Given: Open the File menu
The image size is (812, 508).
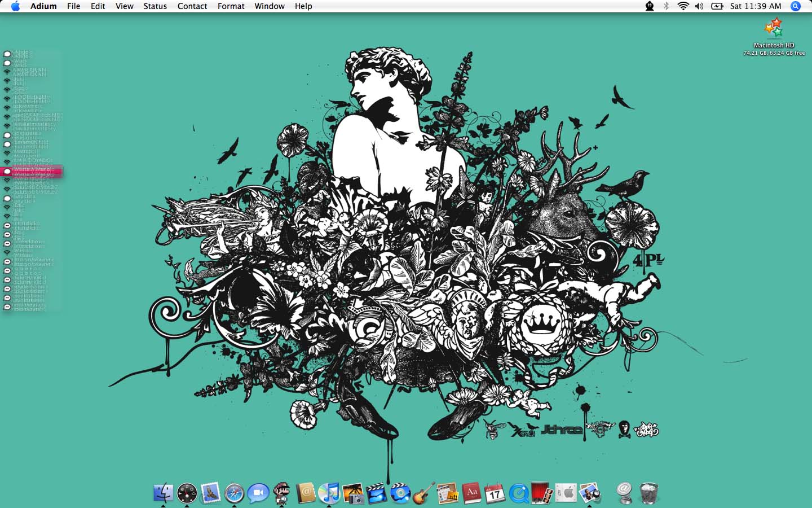Looking at the screenshot, I should [73, 6].
